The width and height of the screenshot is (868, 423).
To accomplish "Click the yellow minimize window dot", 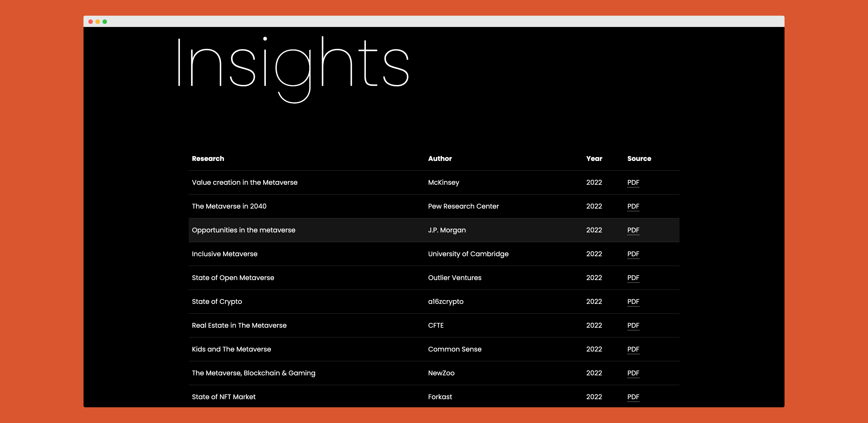I will [97, 22].
